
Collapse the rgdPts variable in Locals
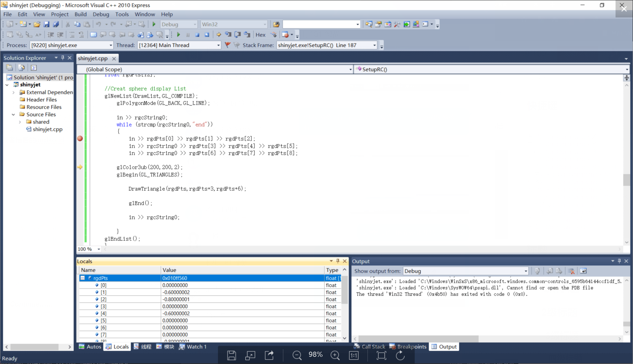coord(82,278)
